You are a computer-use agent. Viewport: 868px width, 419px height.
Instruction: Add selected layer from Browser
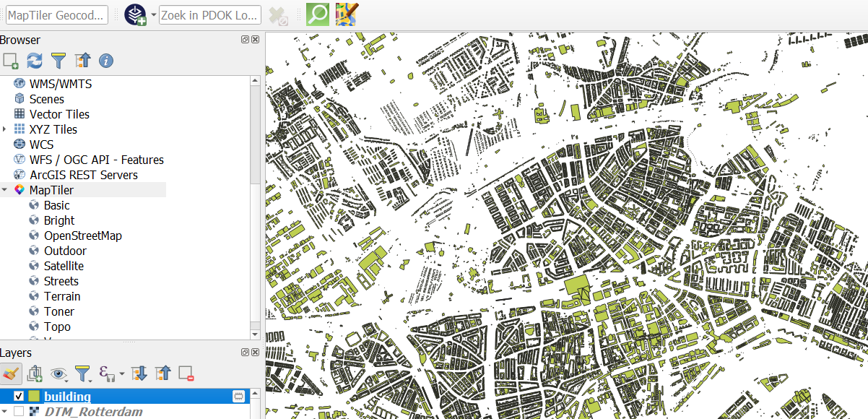click(10, 61)
